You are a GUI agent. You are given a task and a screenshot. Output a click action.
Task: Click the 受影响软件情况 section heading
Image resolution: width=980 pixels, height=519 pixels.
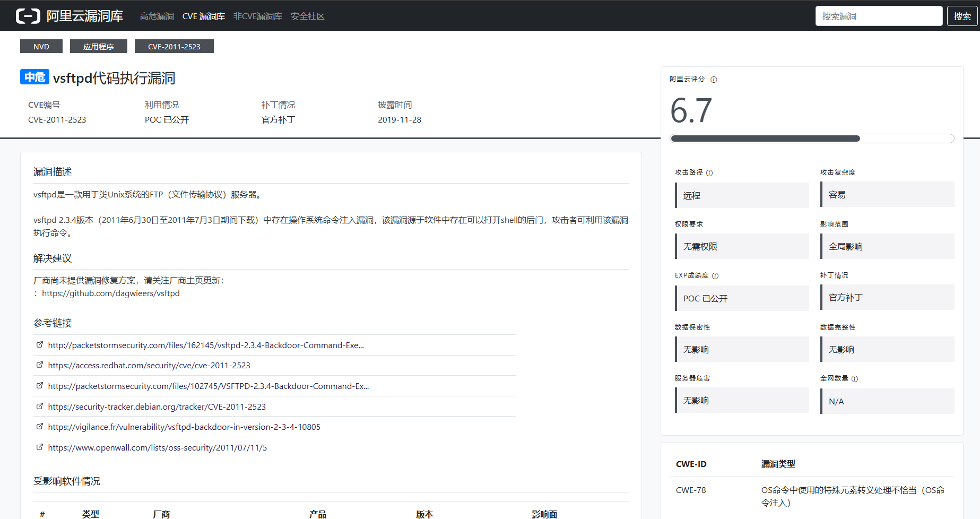(x=67, y=481)
